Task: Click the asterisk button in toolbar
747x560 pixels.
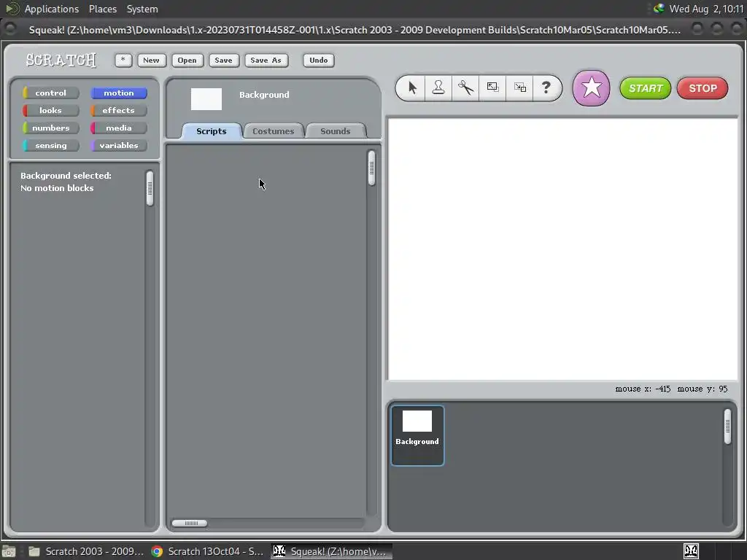Action: pos(123,60)
